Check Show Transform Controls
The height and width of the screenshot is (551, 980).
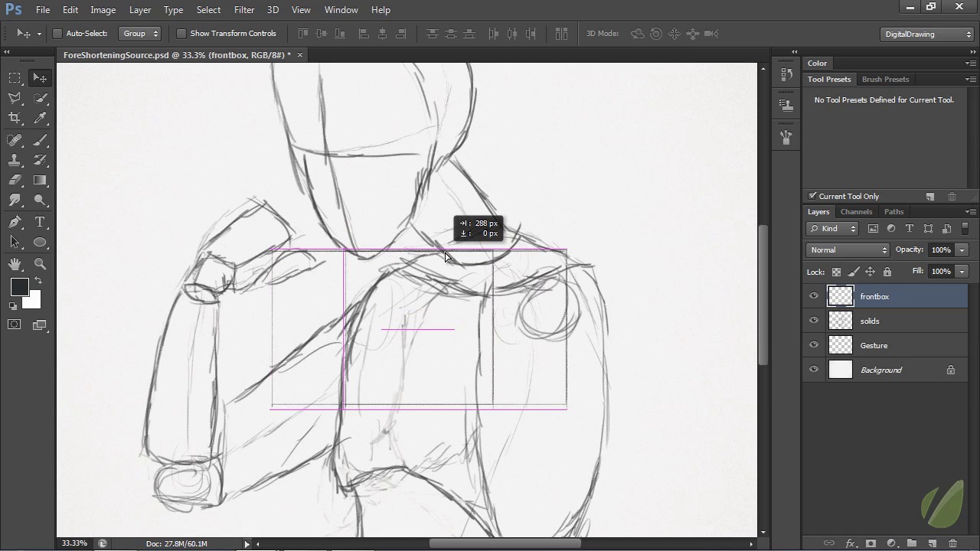tap(181, 34)
